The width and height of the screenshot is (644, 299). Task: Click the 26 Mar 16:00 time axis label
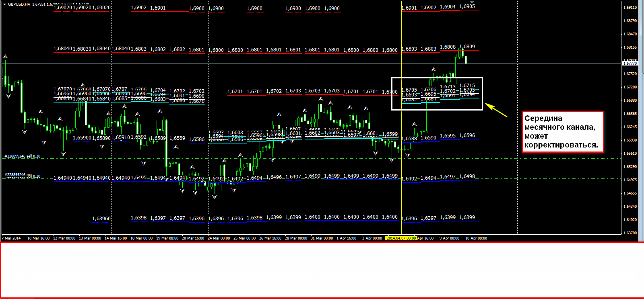pos(270,238)
